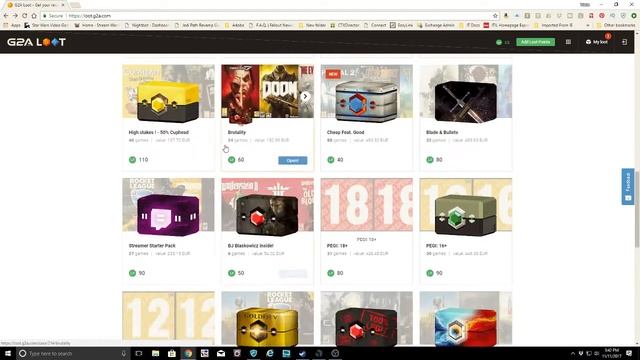Click the Blade & Bullets title
Screen dimensions: 640x360
click(442, 132)
